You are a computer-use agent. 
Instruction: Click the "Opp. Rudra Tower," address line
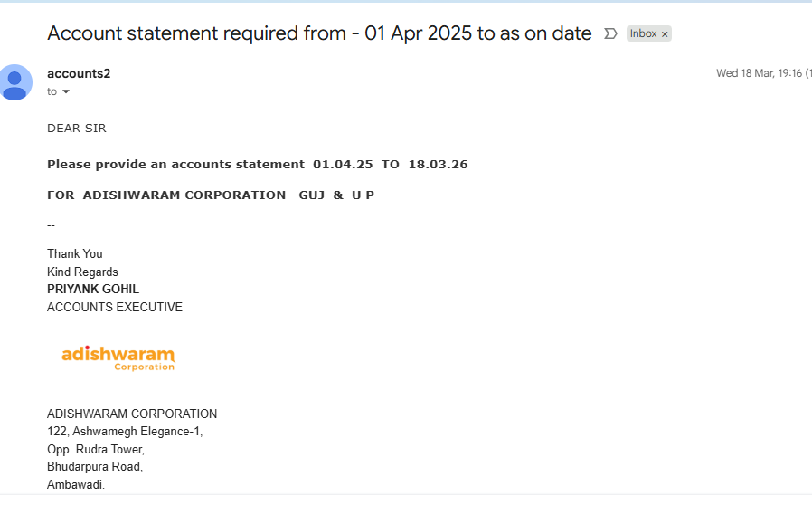96,449
